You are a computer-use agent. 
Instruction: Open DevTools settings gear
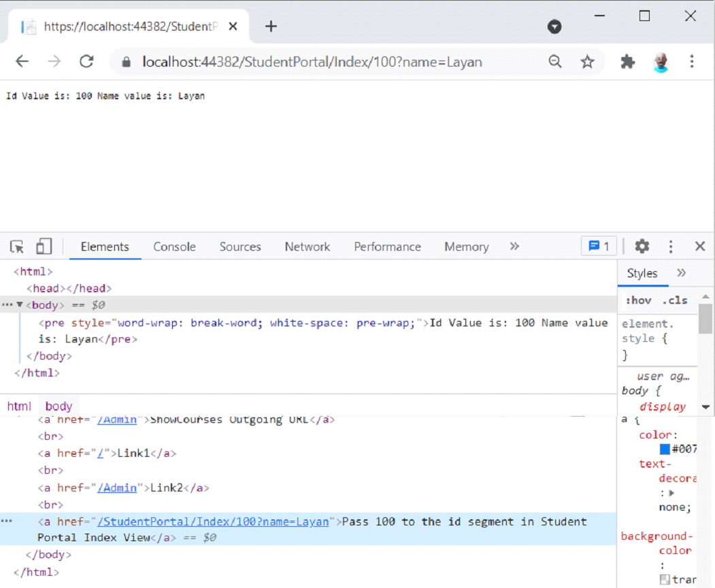tap(642, 246)
